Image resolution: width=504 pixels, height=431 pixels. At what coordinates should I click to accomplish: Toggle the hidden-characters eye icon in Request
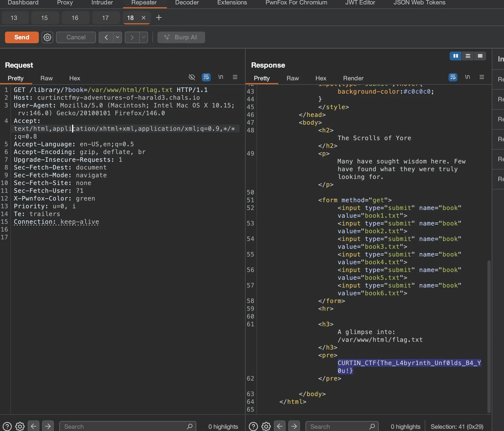point(192,77)
